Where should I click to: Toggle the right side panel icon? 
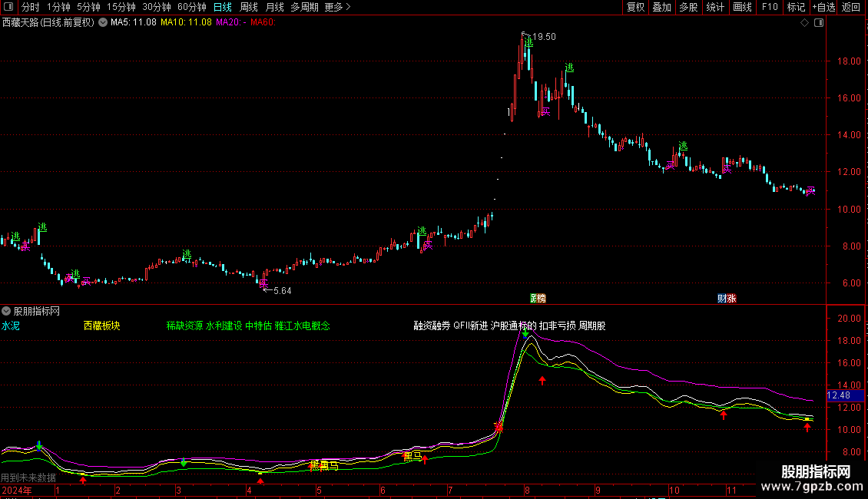[x=819, y=23]
